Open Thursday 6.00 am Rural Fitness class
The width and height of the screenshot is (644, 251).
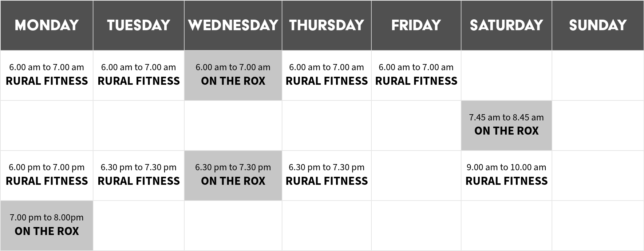click(327, 75)
